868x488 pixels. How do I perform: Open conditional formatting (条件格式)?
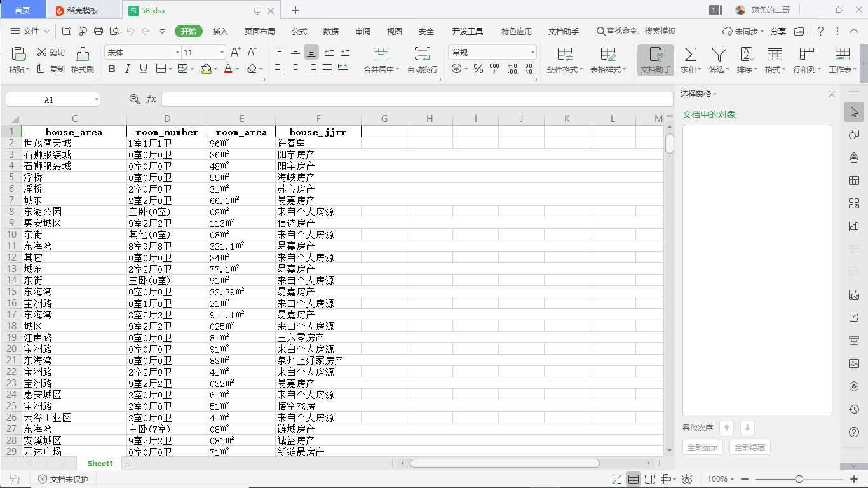click(564, 60)
